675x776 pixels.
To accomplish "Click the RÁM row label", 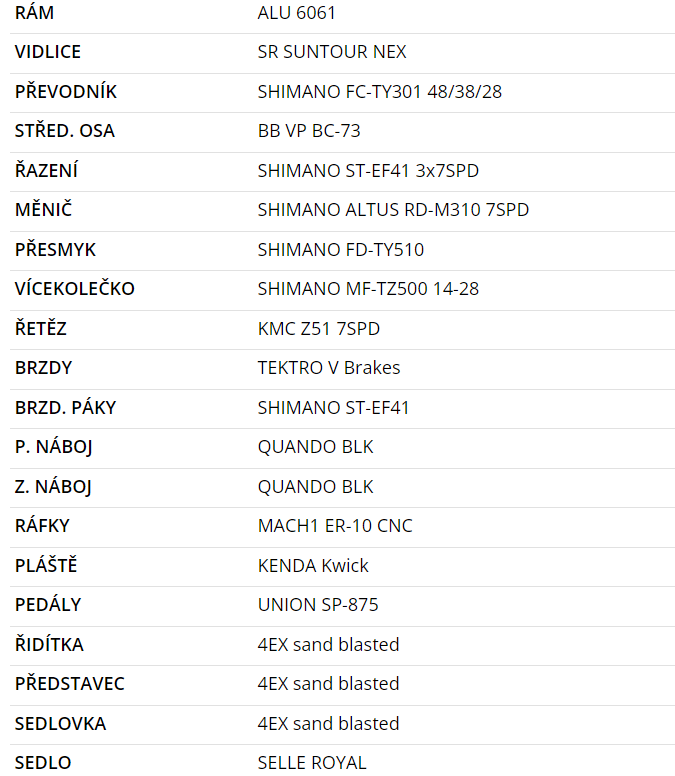I will coord(35,13).
